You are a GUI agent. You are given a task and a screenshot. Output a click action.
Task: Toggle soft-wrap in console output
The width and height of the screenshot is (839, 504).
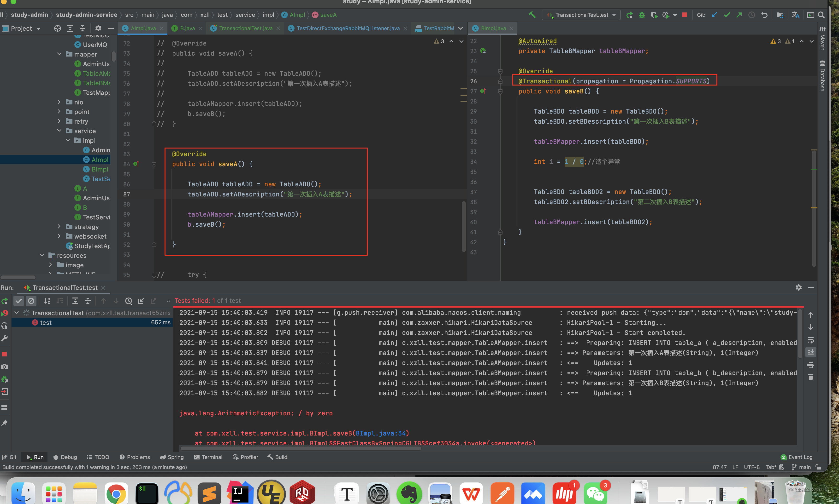pyautogui.click(x=810, y=340)
